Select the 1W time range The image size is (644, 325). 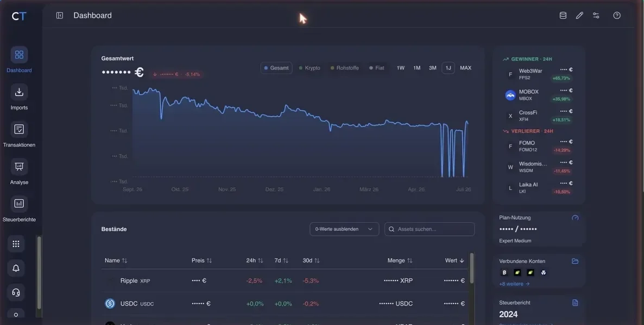400,68
